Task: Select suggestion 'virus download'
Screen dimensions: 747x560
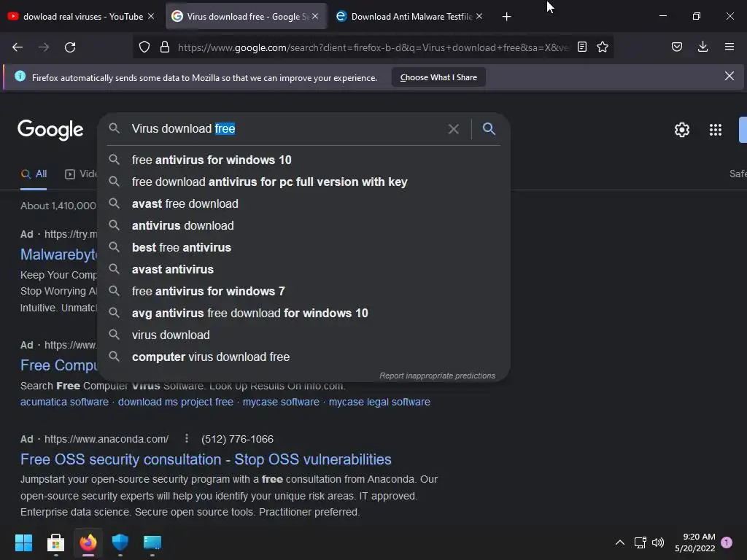Action: click(x=303, y=335)
